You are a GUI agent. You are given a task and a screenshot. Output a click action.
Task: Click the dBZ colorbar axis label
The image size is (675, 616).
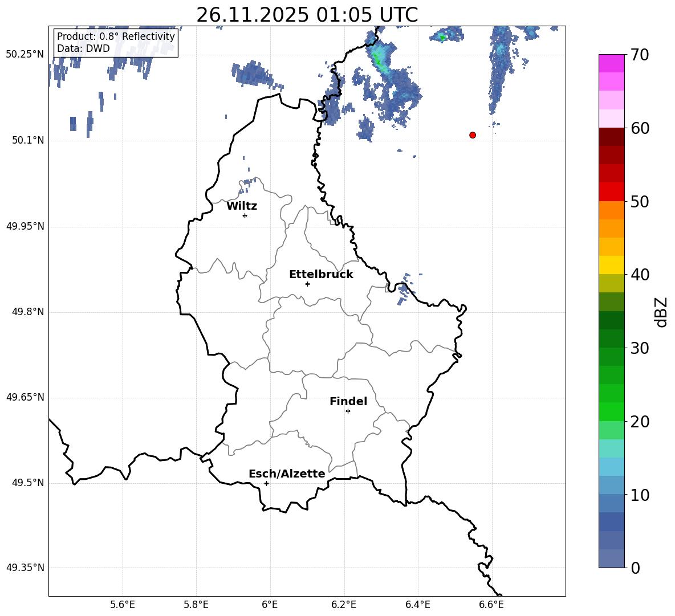[x=662, y=312]
